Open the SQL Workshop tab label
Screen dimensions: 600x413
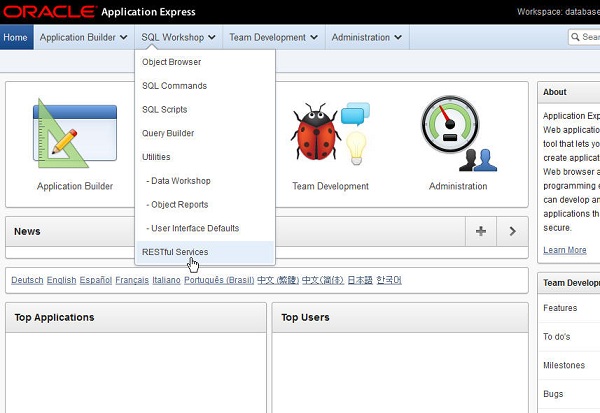click(x=173, y=37)
